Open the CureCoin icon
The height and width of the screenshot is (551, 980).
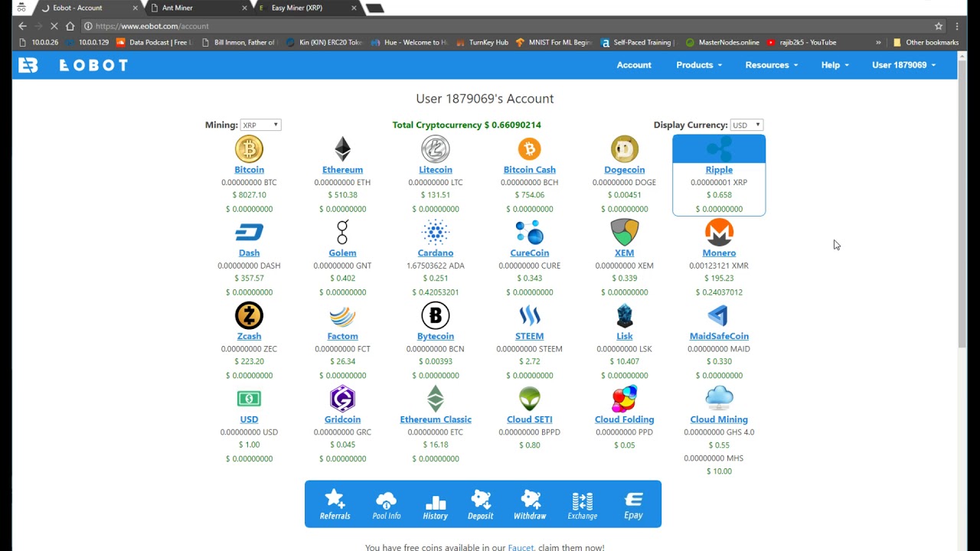[529, 232]
